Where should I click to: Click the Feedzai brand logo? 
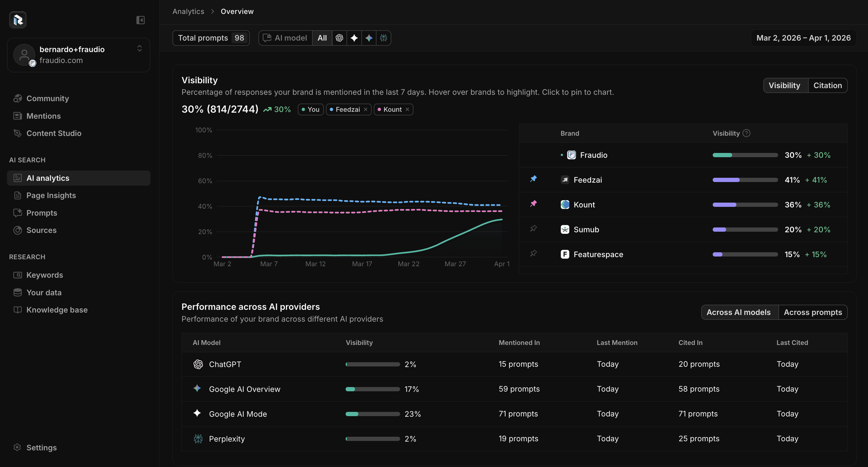point(565,180)
